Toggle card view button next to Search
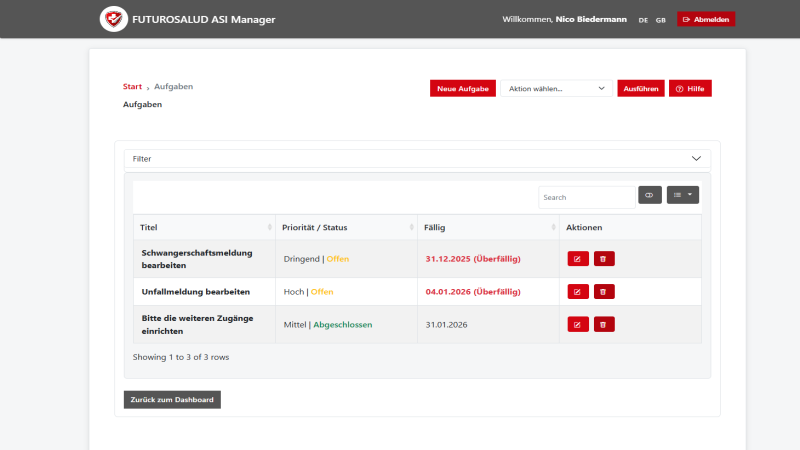Image resolution: width=800 pixels, height=450 pixels. tap(649, 195)
